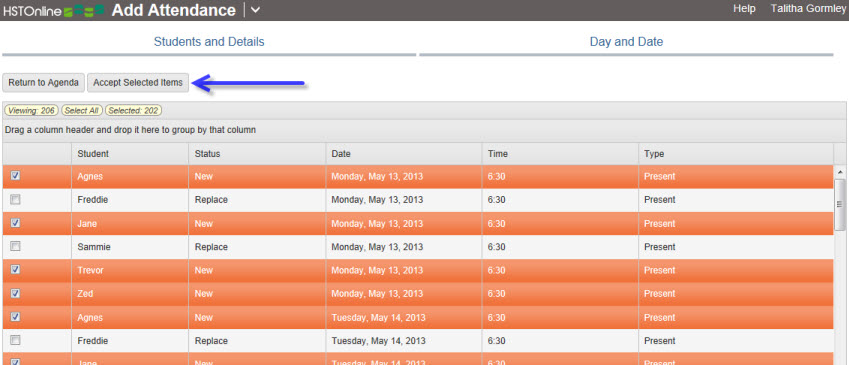The width and height of the screenshot is (849, 365).
Task: Click the Return to Agenda button
Action: pos(44,83)
